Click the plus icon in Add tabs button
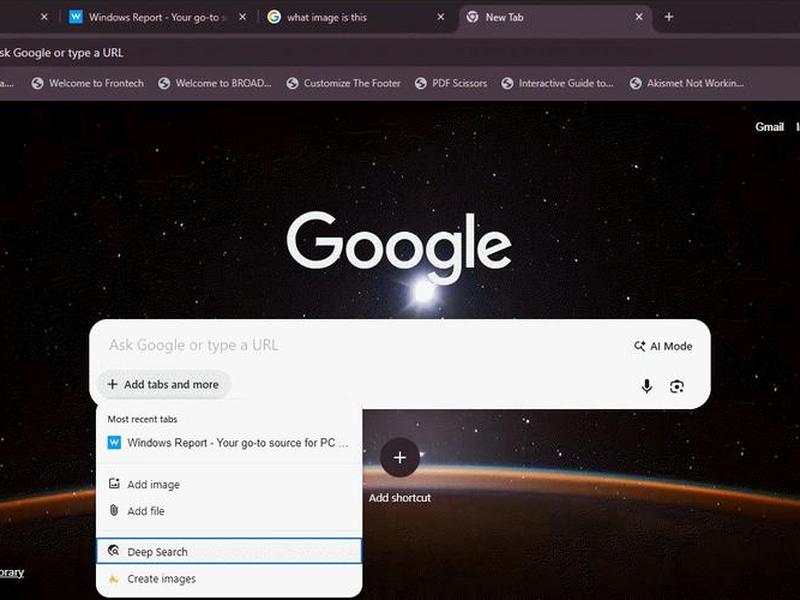The image size is (800, 600). [x=113, y=384]
